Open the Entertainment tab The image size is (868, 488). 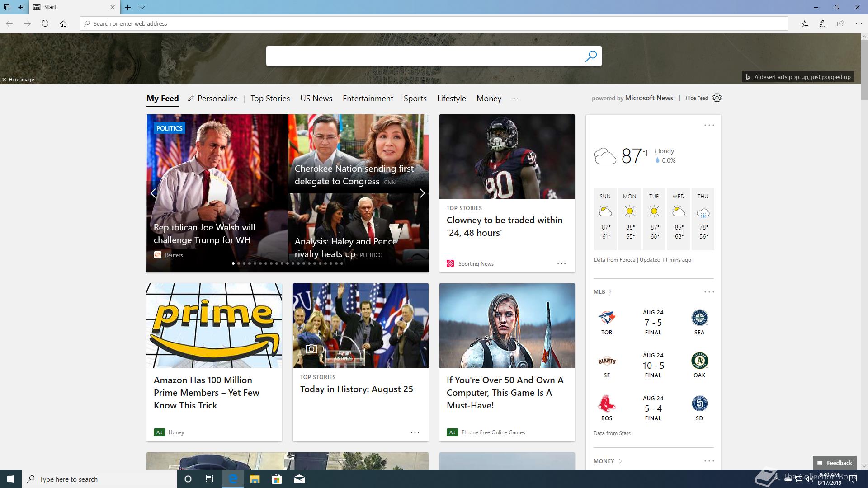(368, 99)
